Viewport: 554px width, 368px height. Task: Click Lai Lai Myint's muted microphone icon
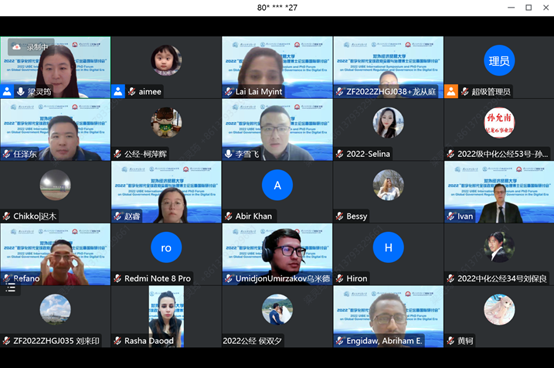pos(229,92)
